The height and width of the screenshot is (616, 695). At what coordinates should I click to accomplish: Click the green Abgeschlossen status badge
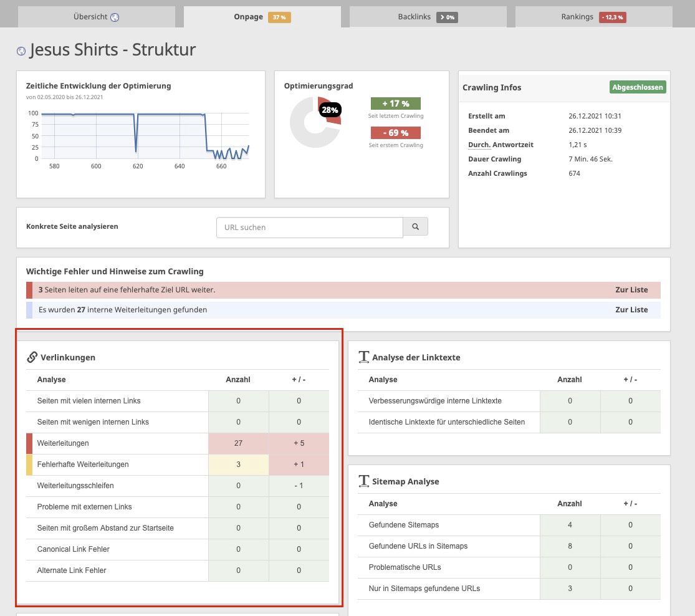(638, 87)
